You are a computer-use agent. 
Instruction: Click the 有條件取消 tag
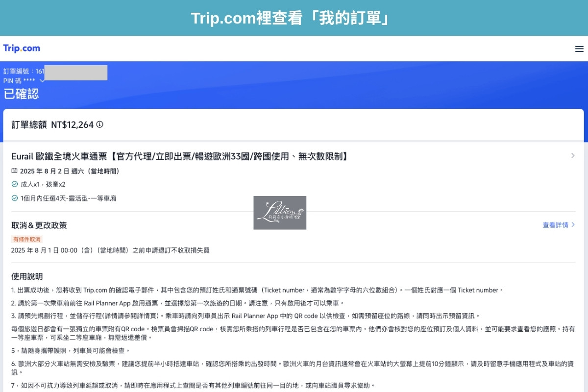click(27, 239)
